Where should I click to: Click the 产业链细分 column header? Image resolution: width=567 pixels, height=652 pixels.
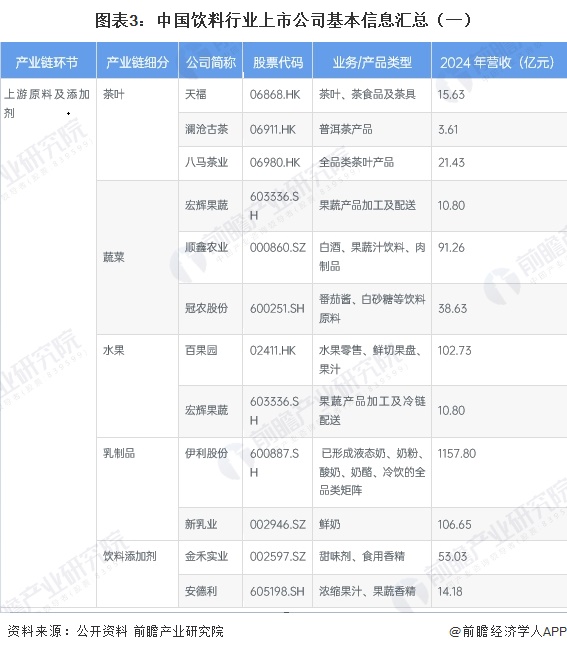click(x=138, y=61)
